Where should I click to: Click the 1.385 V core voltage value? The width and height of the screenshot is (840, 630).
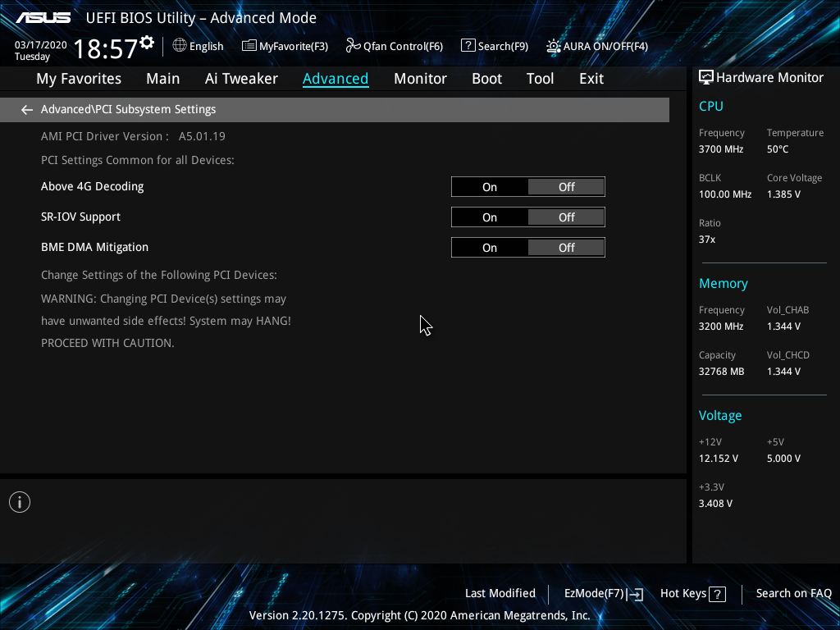[783, 194]
